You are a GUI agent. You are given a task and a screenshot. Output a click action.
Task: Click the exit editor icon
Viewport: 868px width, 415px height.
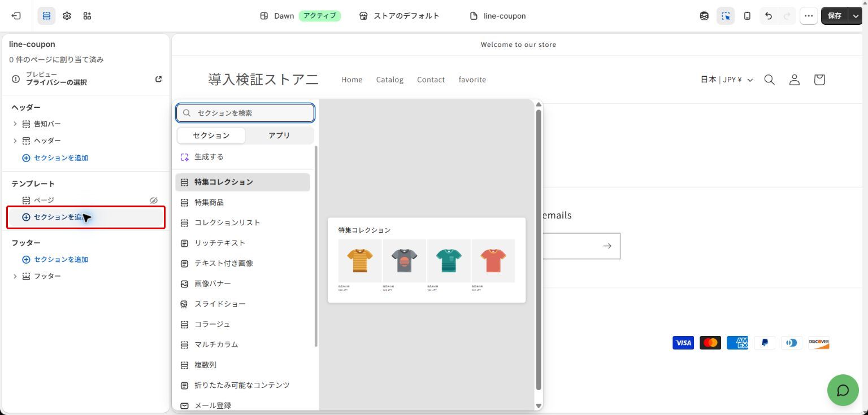point(16,16)
